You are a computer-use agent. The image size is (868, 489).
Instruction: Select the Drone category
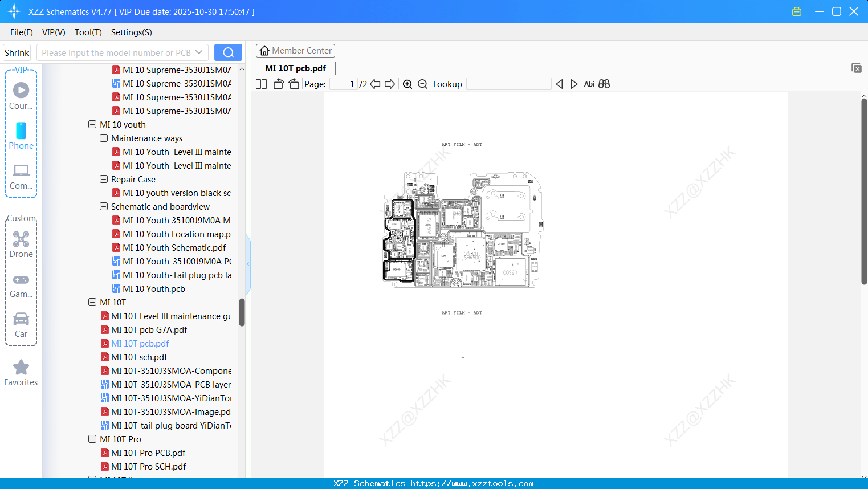point(21,245)
